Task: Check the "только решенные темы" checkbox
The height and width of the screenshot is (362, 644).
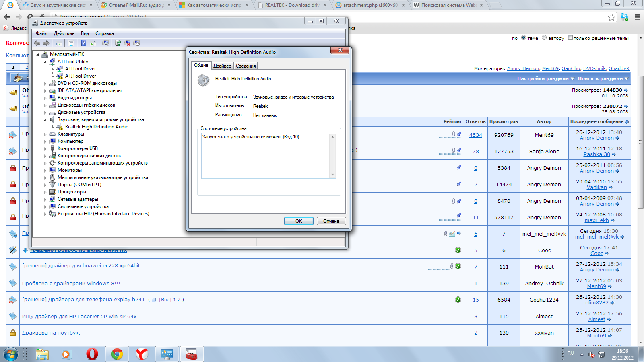Action: click(570, 37)
